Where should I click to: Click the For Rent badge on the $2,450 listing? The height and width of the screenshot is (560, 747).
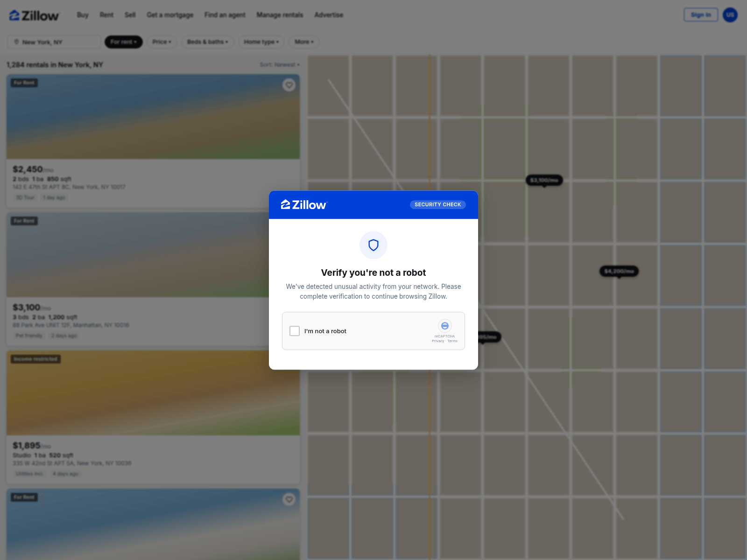point(24,83)
